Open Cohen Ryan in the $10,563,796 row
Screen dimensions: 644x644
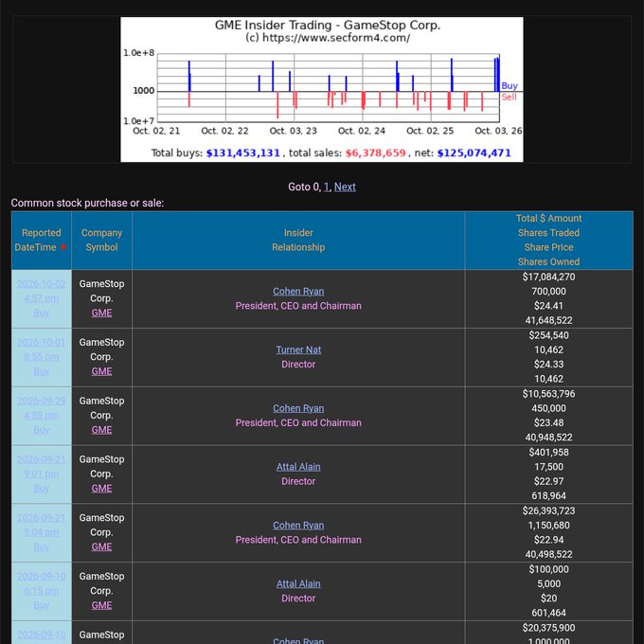(298, 408)
